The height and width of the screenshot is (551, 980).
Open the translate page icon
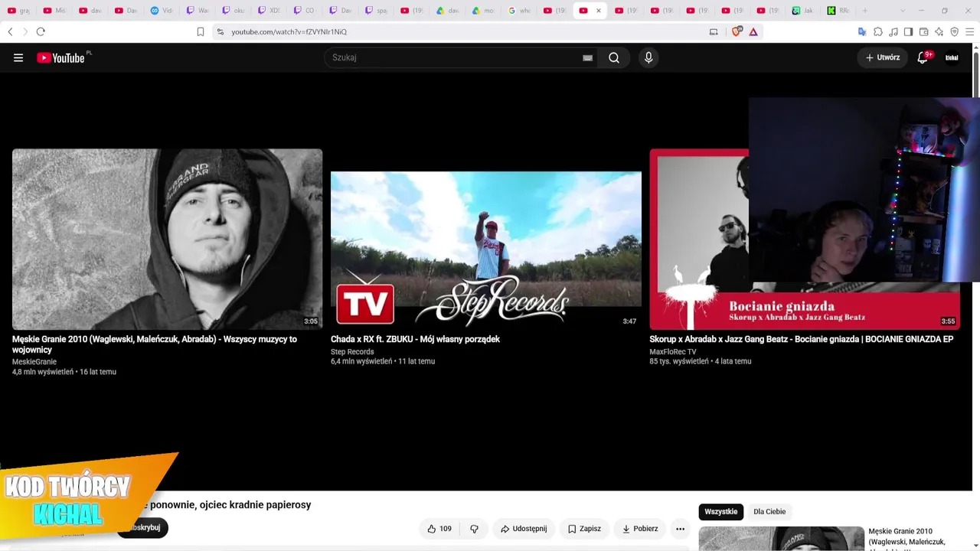[862, 31]
